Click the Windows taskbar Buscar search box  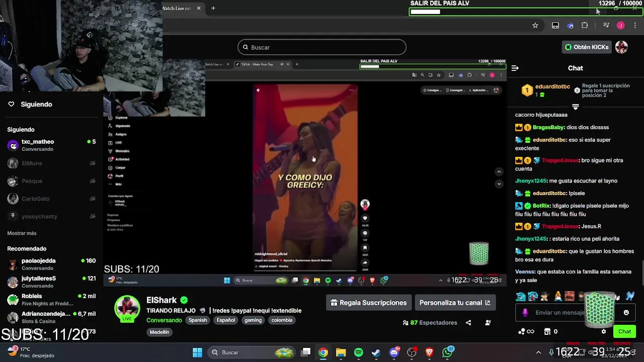click(x=251, y=352)
